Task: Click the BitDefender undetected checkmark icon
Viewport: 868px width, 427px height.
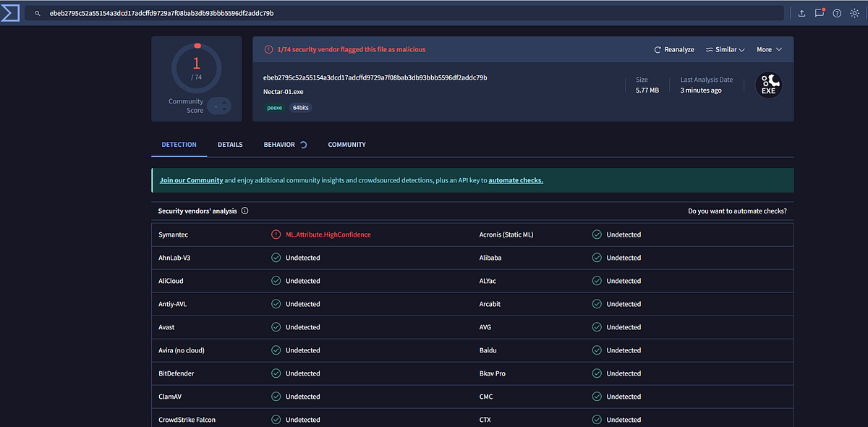Action: pyautogui.click(x=276, y=373)
